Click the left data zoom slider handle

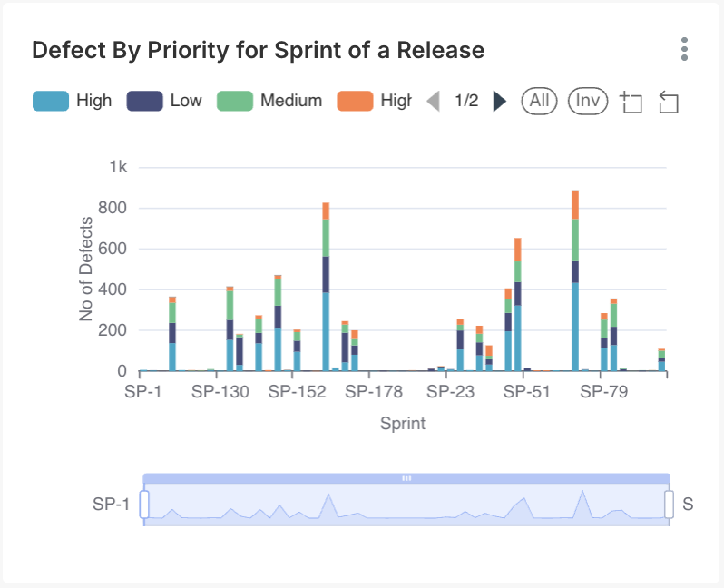coord(144,504)
